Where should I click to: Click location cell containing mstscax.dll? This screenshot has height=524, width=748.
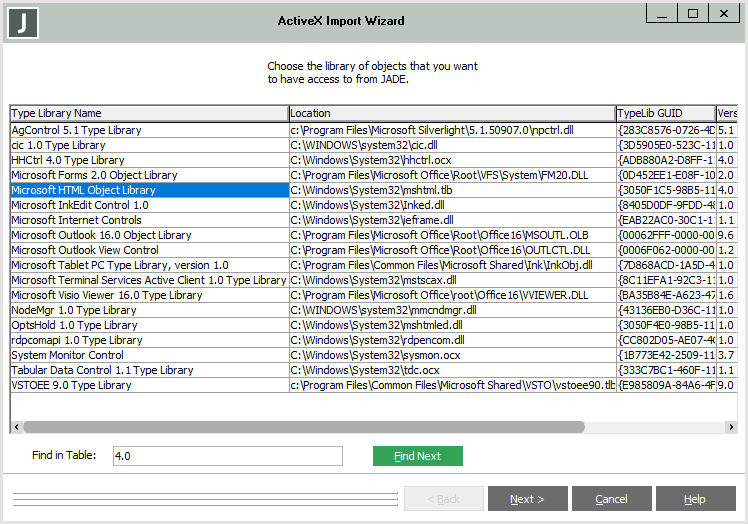(x=452, y=280)
